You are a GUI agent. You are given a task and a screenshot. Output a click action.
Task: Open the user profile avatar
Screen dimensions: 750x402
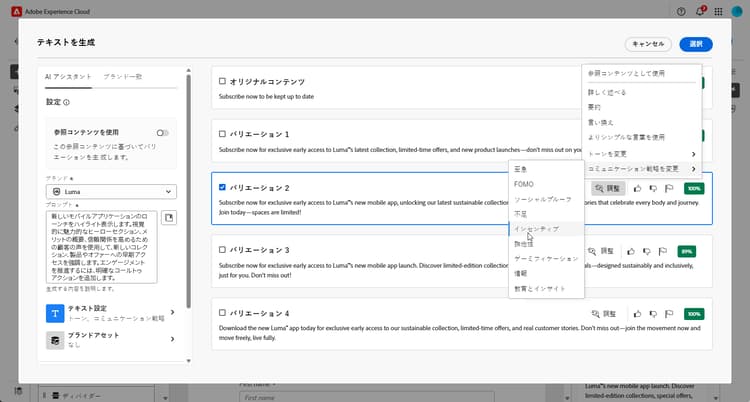(x=737, y=11)
